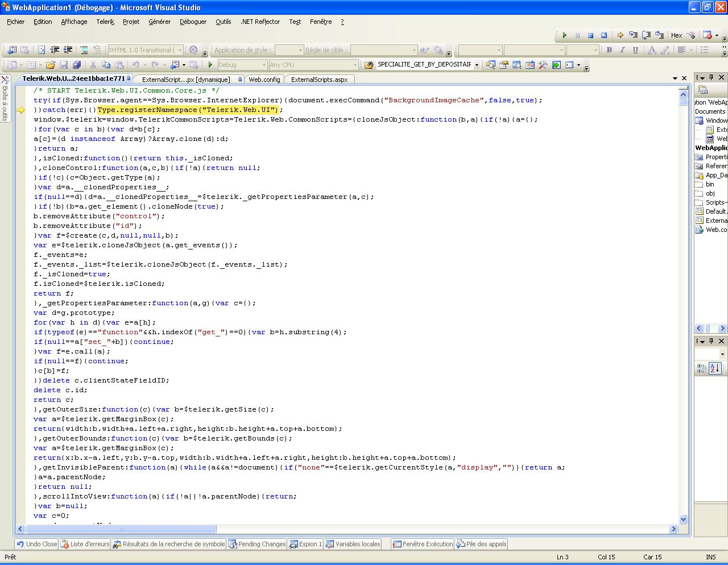Open the XHTML 1.0 Transitional dropdown

click(180, 50)
